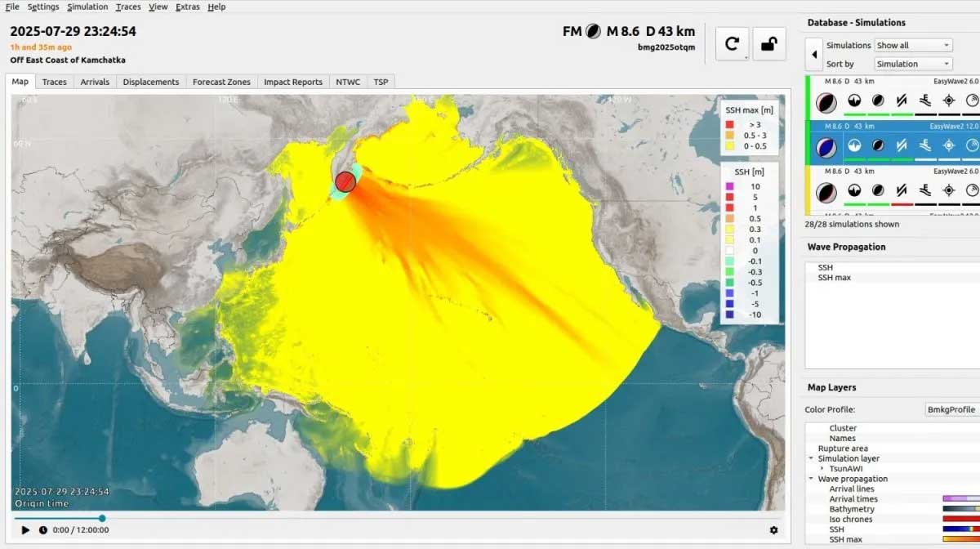Open the playback settings gear
Screen dimensions: 980x549
[773, 530]
